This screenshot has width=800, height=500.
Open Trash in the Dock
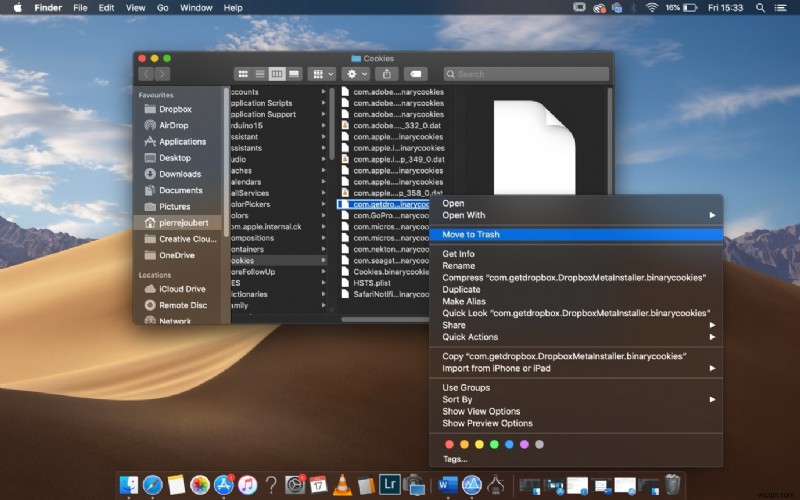click(672, 485)
